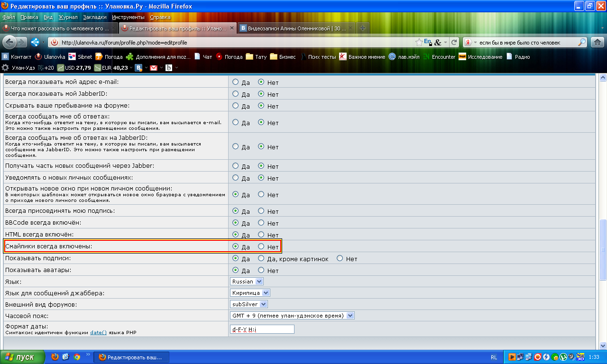Open the Инструменты menu

click(129, 17)
